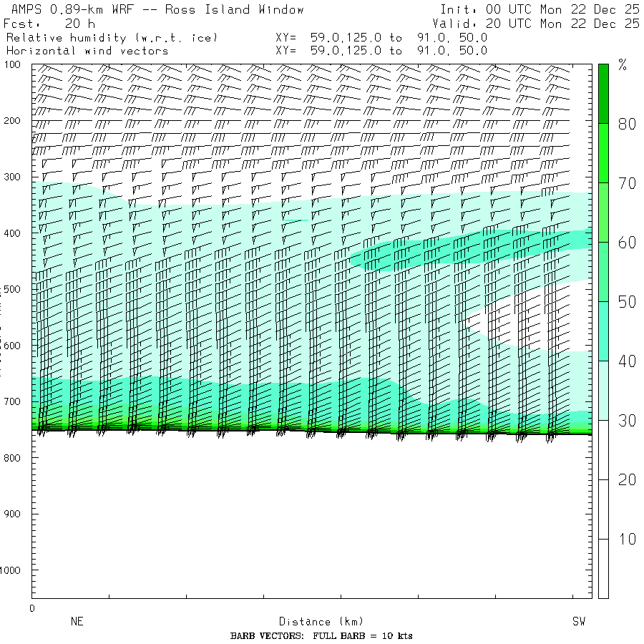The height and width of the screenshot is (644, 644).
Task: Click the 300 pressure axis label
Action: pyautogui.click(x=12, y=177)
